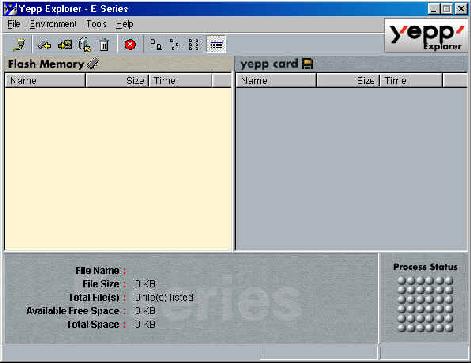Image resolution: width=471 pixels, height=363 pixels.
Task: Open the Help menu
Action: click(x=125, y=24)
